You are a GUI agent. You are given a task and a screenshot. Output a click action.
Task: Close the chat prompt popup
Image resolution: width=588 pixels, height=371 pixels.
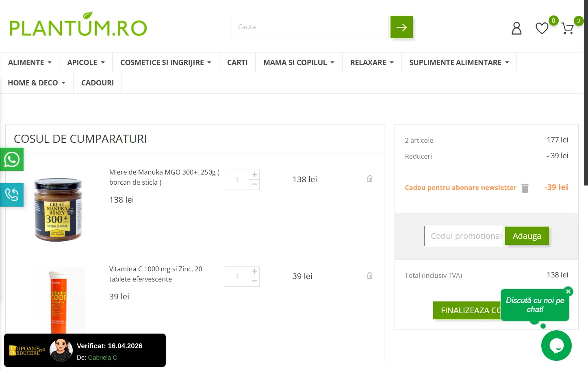[x=568, y=291]
